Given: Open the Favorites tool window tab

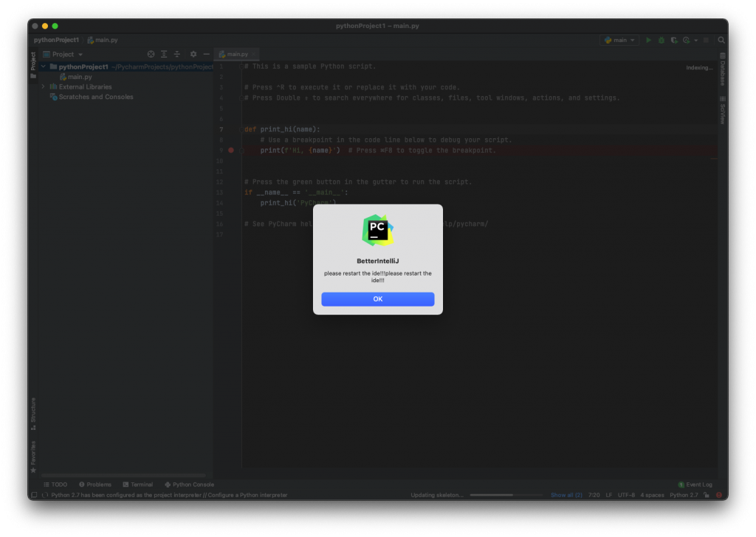Looking at the screenshot, I should click(x=33, y=457).
